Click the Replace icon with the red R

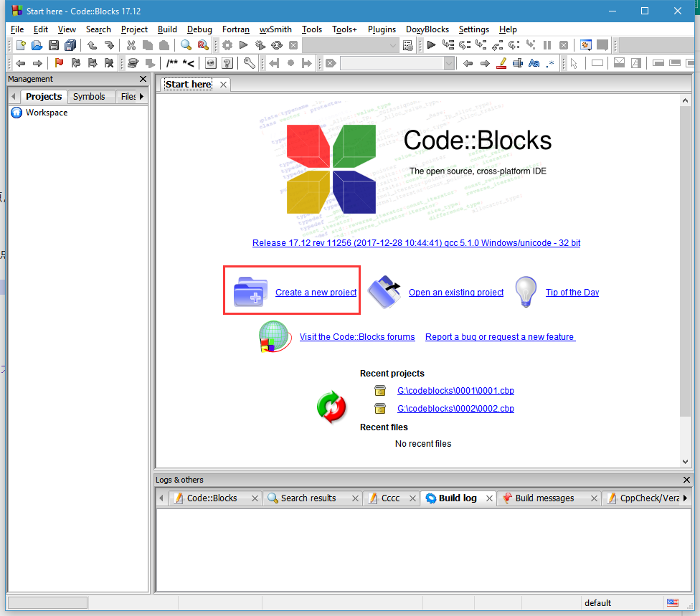203,44
